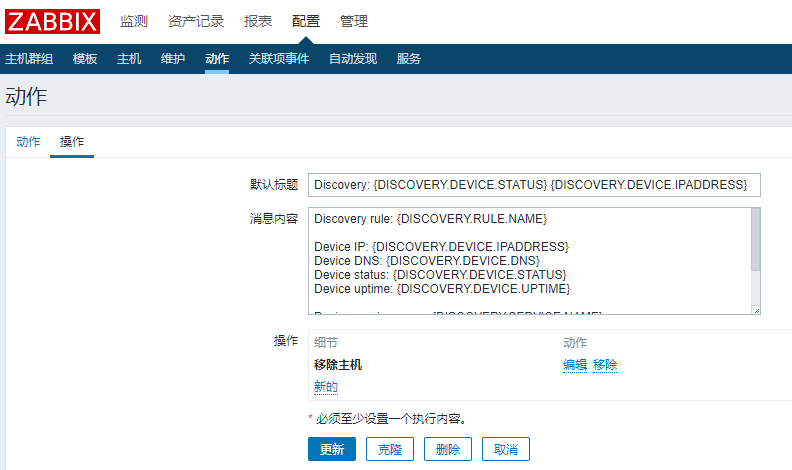Click the 消息内容 textarea scrollbar
Image resolution: width=792 pixels, height=470 pixels.
click(x=756, y=239)
